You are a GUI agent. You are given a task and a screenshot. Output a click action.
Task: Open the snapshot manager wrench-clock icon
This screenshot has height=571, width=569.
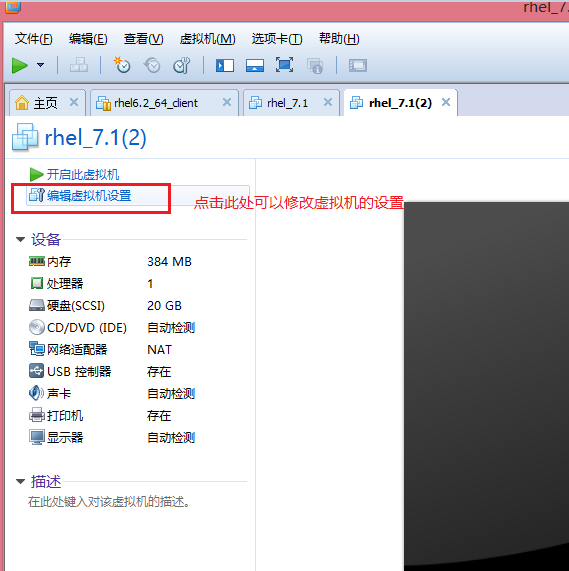[181, 66]
